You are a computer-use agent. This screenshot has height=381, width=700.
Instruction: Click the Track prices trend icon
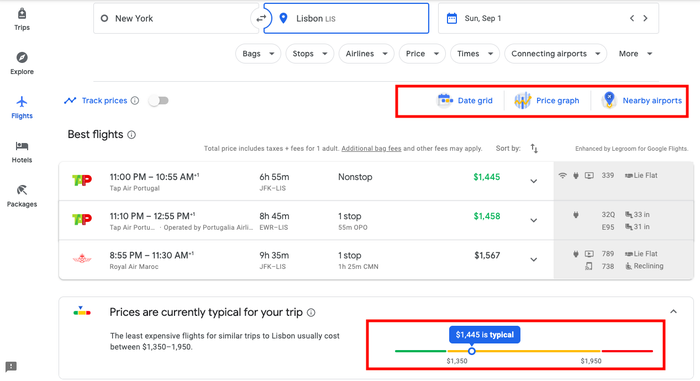[x=70, y=100]
